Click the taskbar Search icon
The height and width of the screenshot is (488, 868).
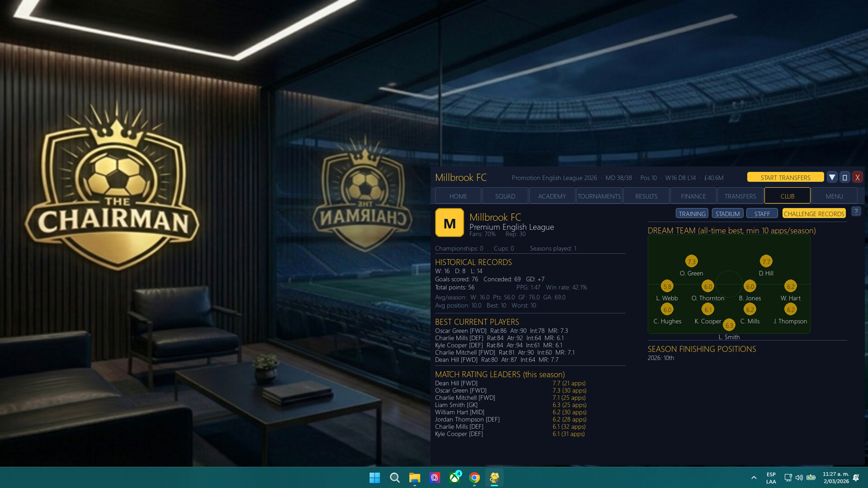click(395, 478)
